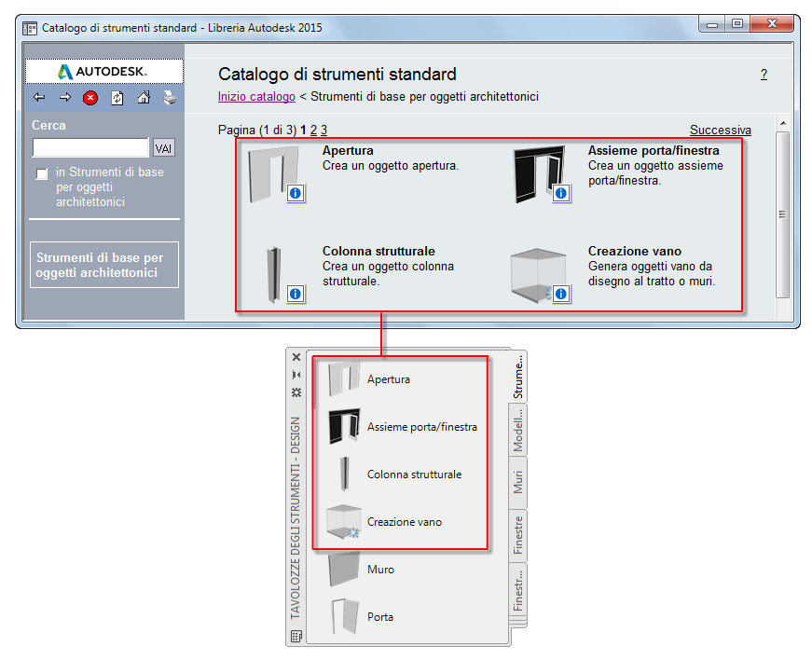Go to catalog home icon

(x=144, y=97)
